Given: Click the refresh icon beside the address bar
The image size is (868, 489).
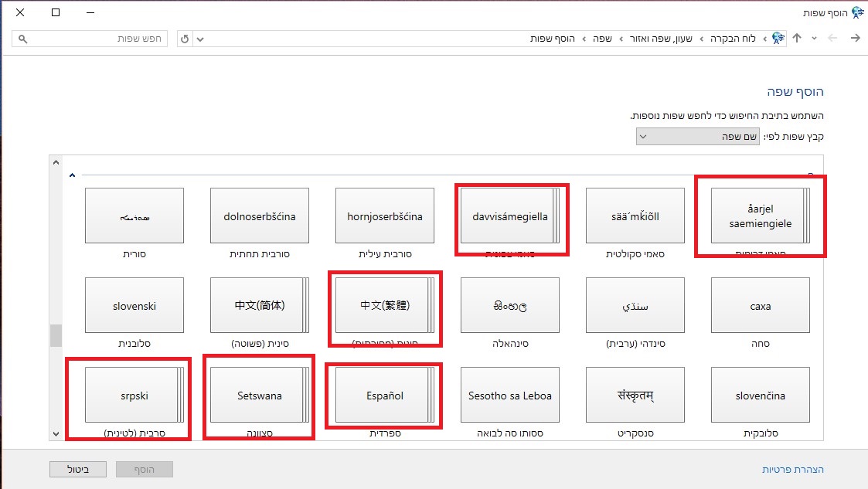Looking at the screenshot, I should 185,39.
